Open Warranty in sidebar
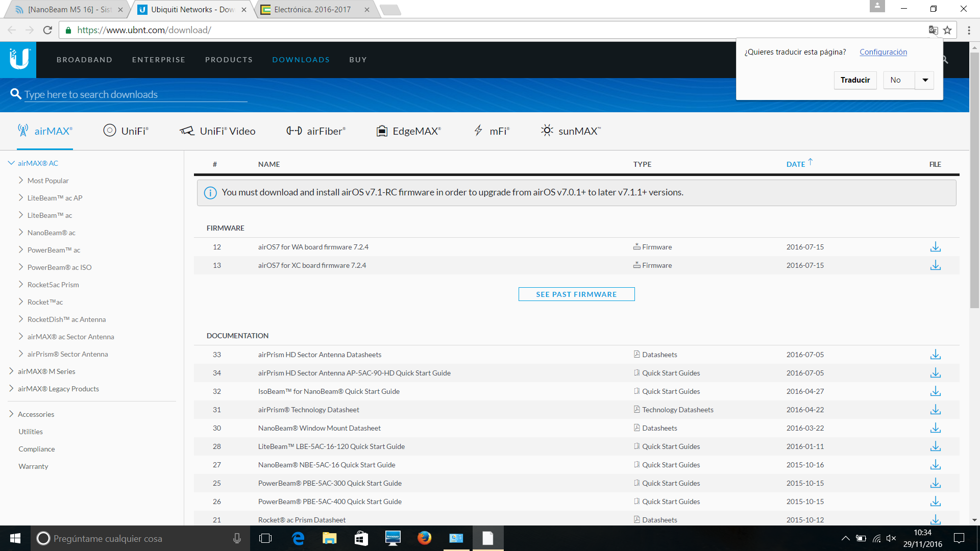The height and width of the screenshot is (551, 980). [x=33, y=466]
